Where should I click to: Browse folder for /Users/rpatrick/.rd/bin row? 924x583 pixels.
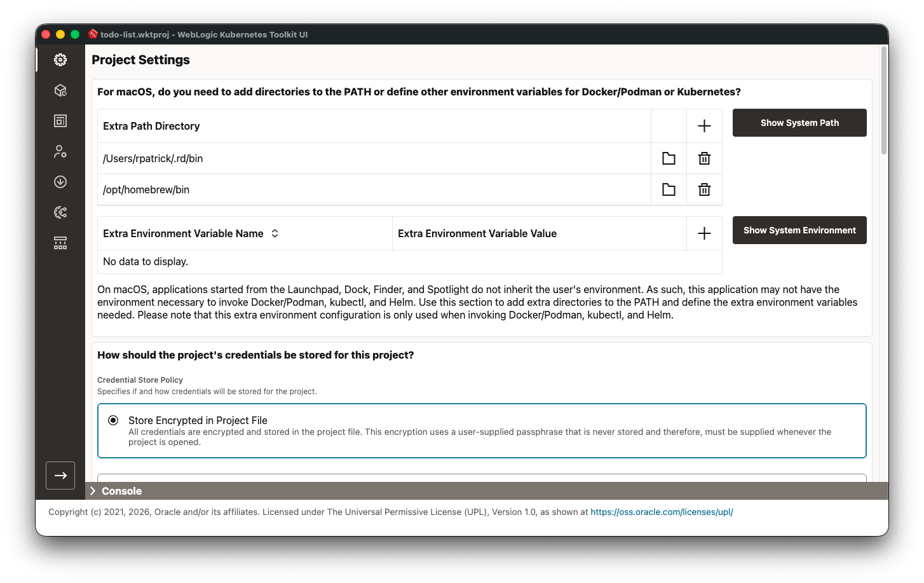pos(669,158)
